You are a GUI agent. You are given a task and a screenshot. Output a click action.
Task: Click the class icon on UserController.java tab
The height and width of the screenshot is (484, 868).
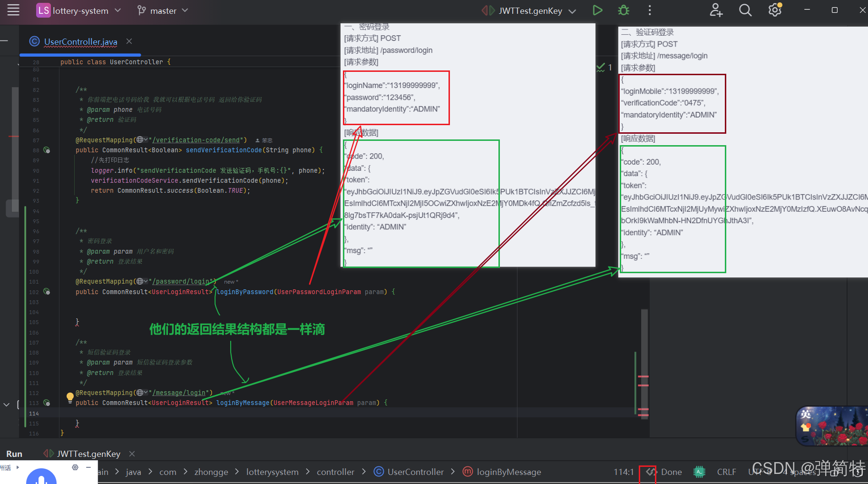tap(34, 41)
